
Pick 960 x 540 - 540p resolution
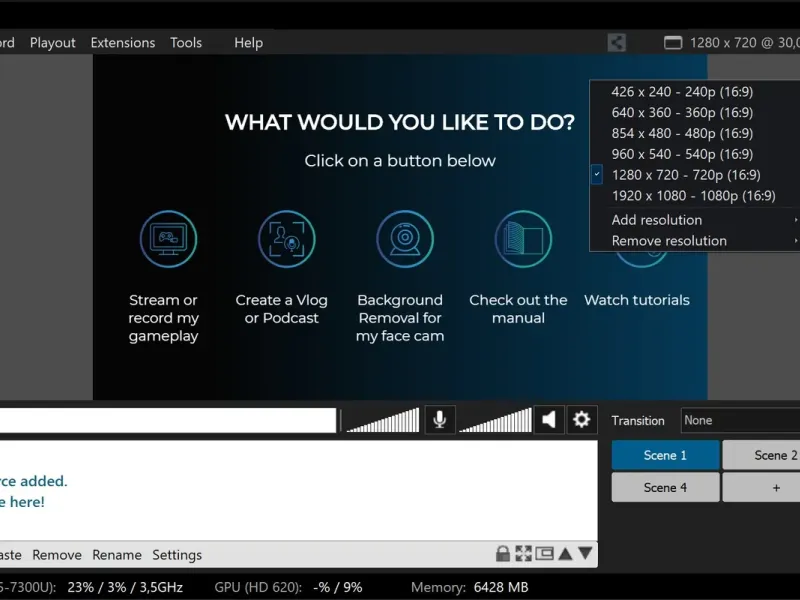pos(695,154)
